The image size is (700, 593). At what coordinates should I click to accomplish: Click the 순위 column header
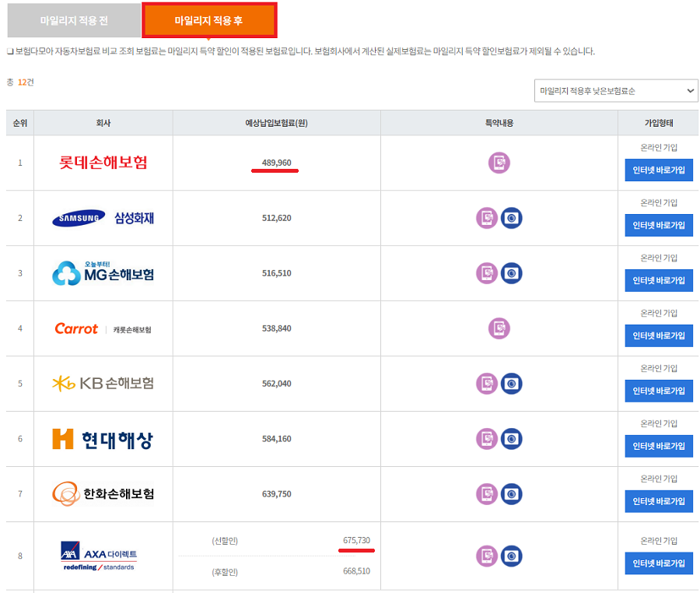pos(20,123)
